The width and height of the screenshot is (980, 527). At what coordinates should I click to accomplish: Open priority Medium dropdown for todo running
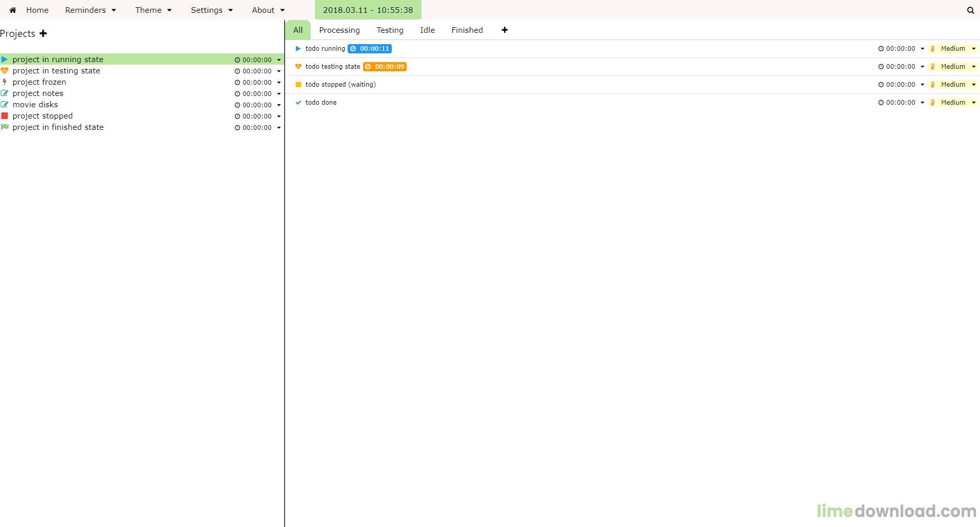(953, 49)
